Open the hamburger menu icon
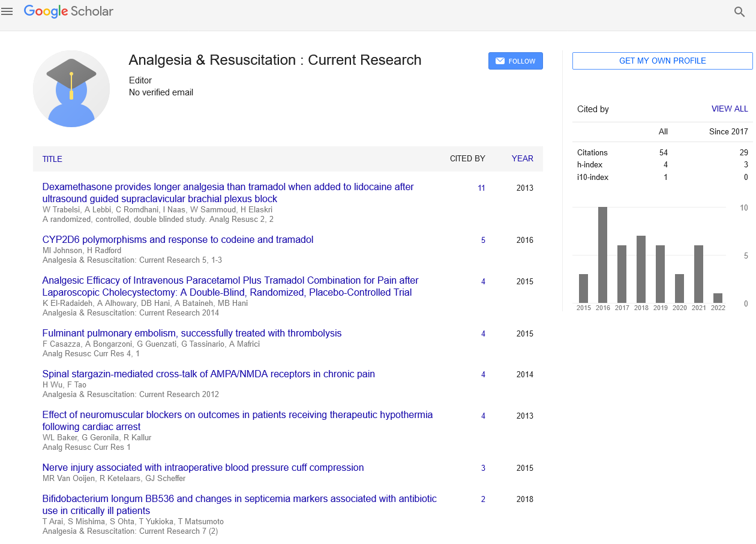756x544 pixels. [x=7, y=11]
